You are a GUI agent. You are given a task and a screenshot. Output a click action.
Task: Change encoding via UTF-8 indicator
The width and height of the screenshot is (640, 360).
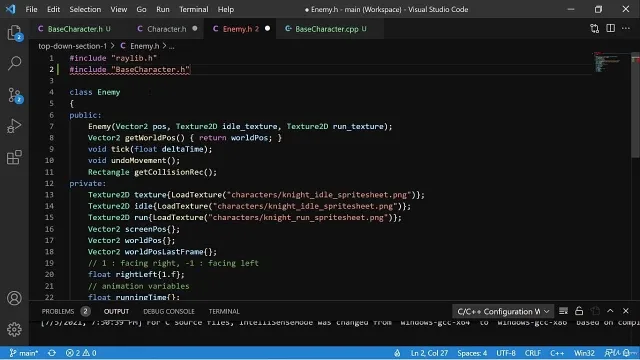pyautogui.click(x=506, y=353)
